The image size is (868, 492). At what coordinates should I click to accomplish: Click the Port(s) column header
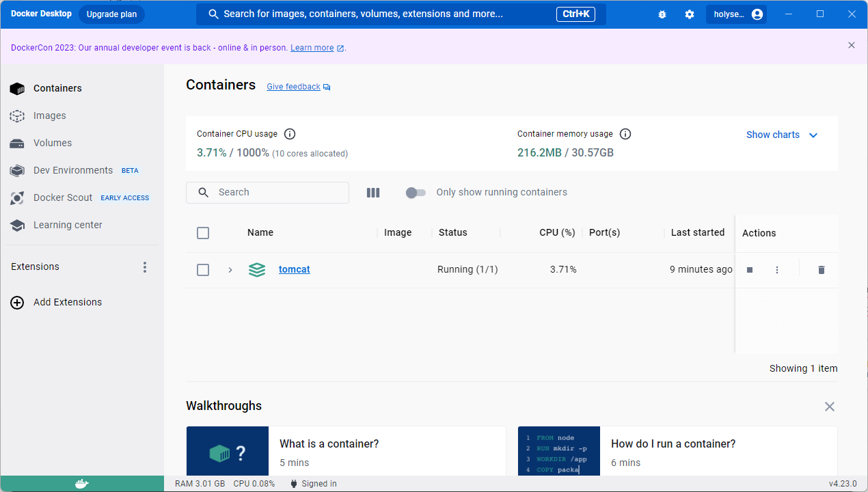604,232
